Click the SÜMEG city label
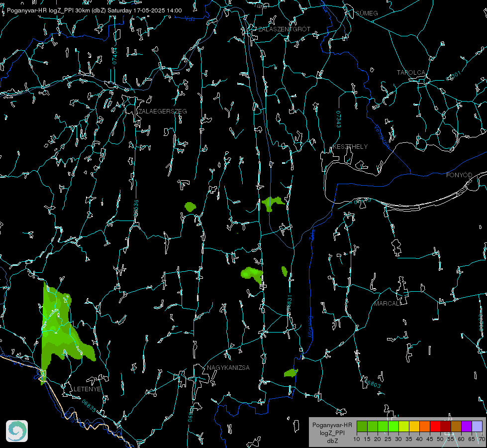The width and height of the screenshot is (487, 448). 367,13
